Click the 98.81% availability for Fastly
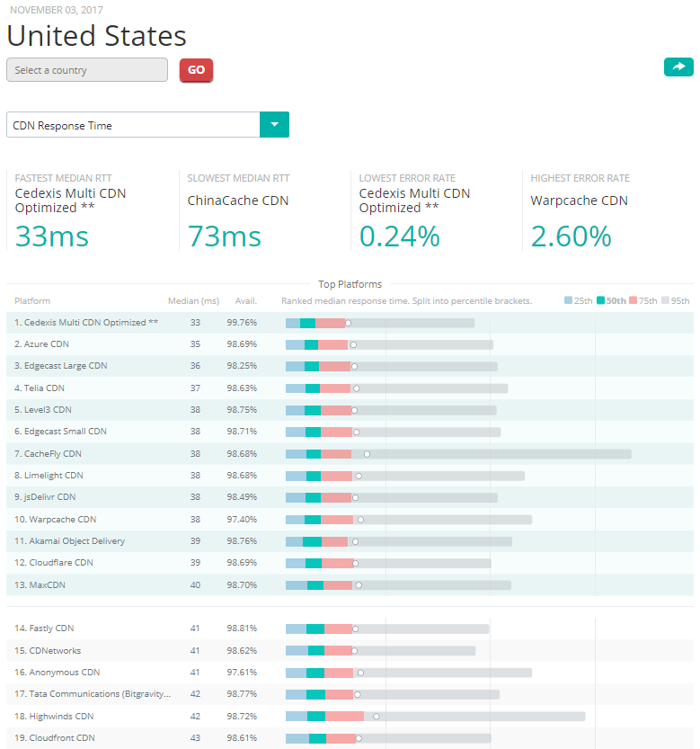700x749 pixels. tap(242, 629)
